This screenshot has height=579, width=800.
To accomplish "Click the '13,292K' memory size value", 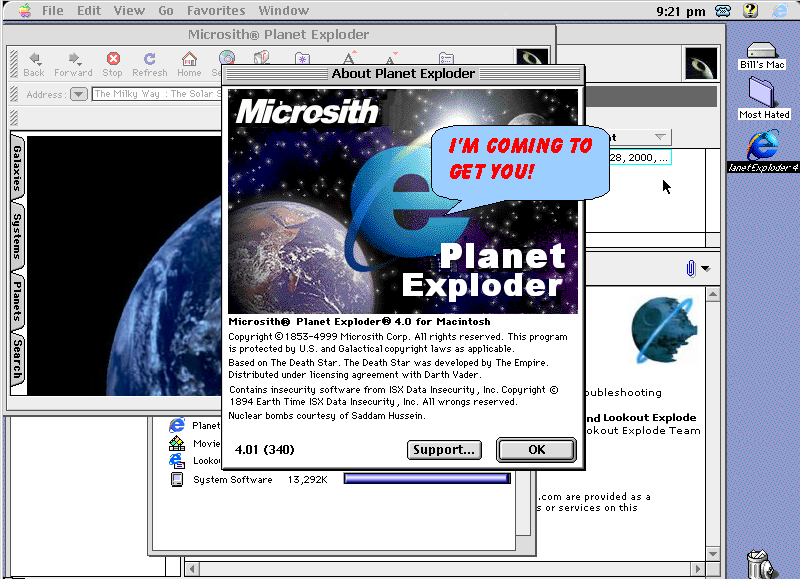I will [308, 480].
